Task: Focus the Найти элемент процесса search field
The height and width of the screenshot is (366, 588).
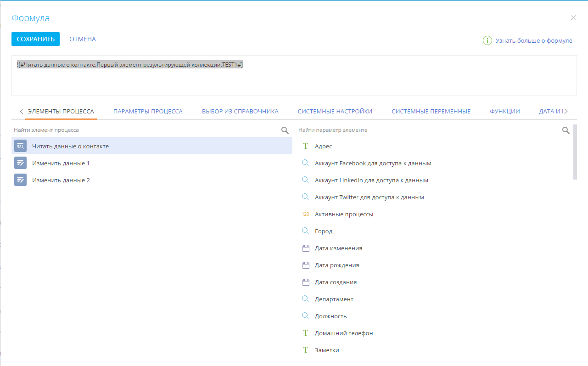Action: click(x=146, y=130)
